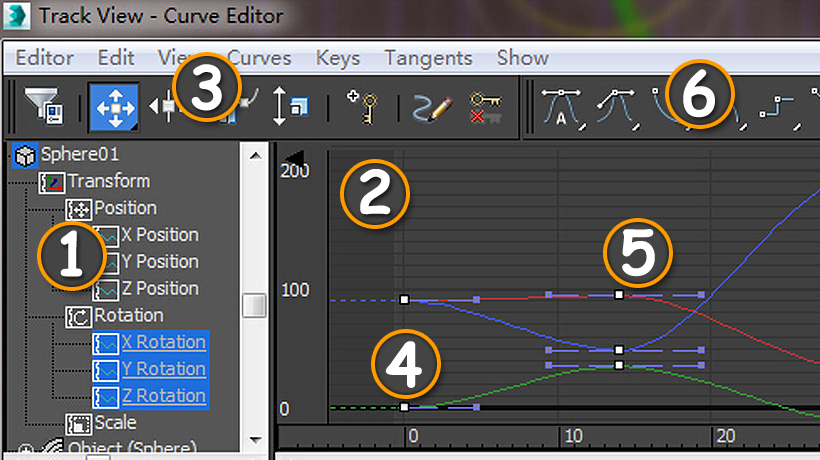Set tangents to Custom spline
Viewport: 820px width, 460px height.
pyautogui.click(x=618, y=109)
